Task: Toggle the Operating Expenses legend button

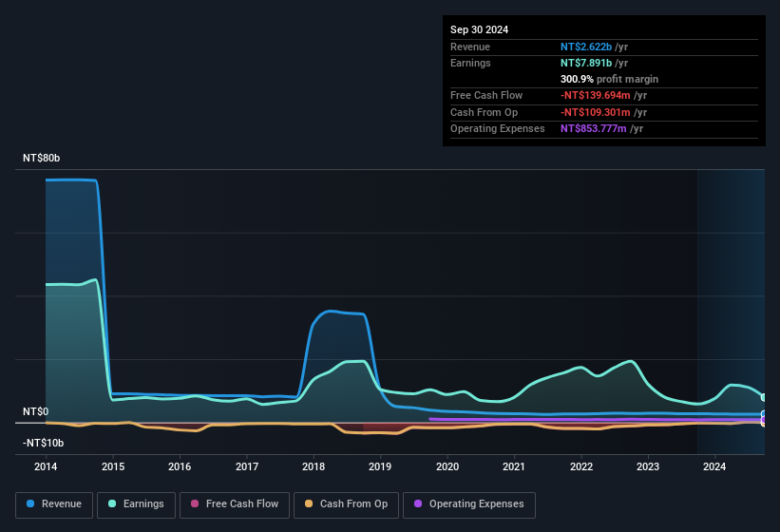Action: pyautogui.click(x=468, y=504)
